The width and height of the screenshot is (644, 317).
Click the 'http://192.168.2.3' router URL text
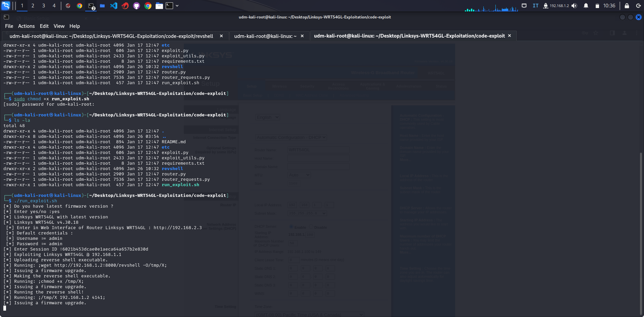(178, 228)
